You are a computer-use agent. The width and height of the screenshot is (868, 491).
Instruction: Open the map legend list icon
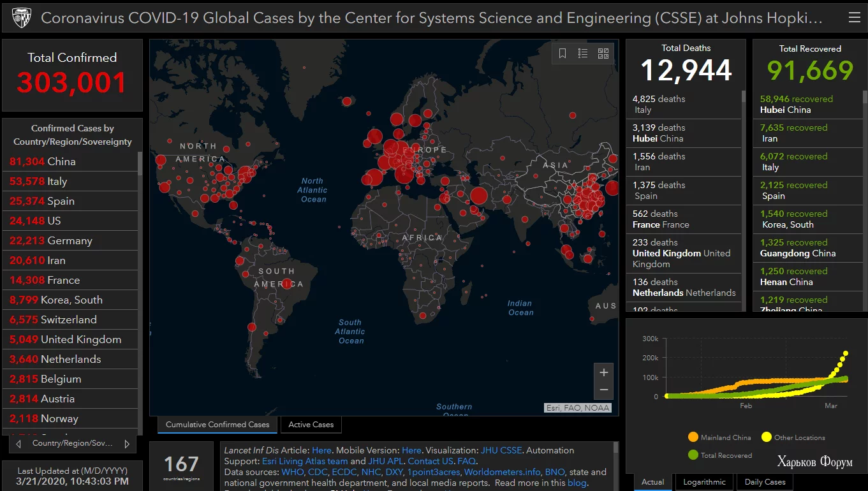583,54
